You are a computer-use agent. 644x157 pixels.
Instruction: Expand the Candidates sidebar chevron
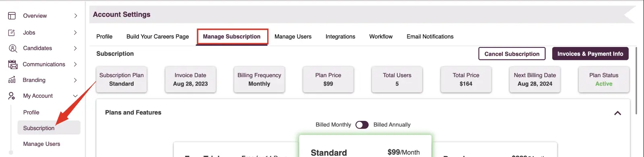(75, 48)
